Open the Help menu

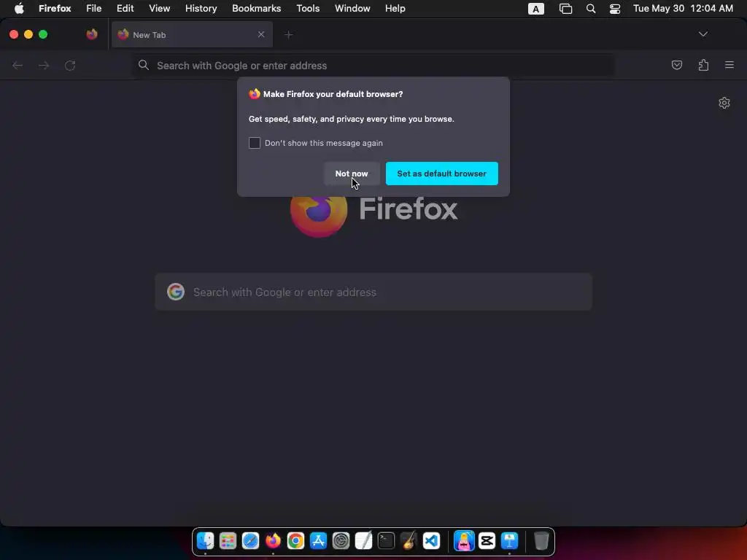[395, 8]
